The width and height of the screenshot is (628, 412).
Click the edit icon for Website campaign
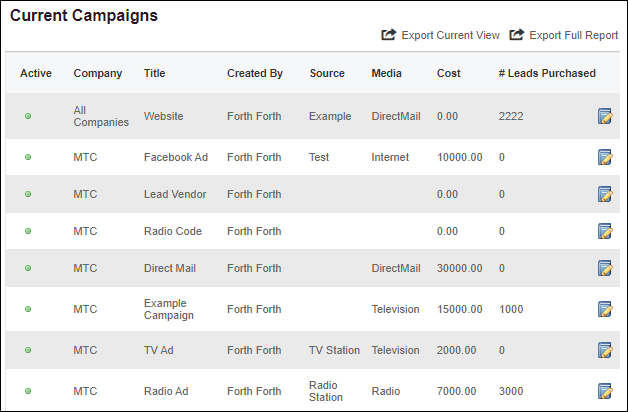tap(604, 117)
